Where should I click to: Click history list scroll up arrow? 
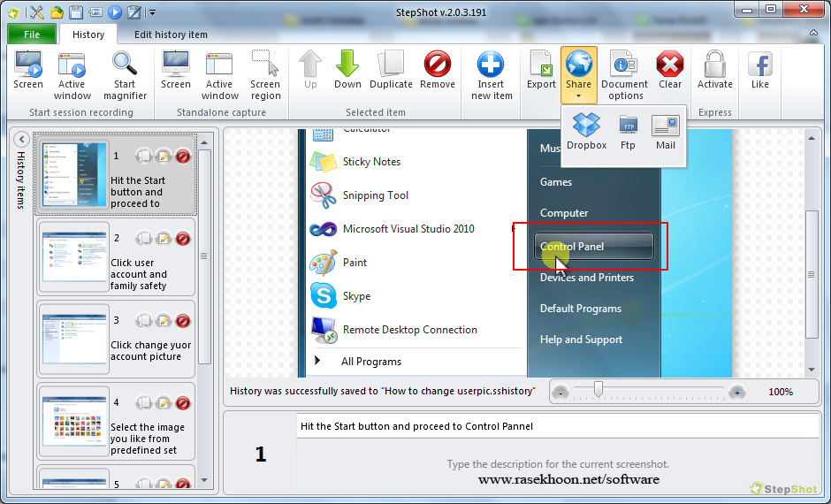tap(204, 142)
